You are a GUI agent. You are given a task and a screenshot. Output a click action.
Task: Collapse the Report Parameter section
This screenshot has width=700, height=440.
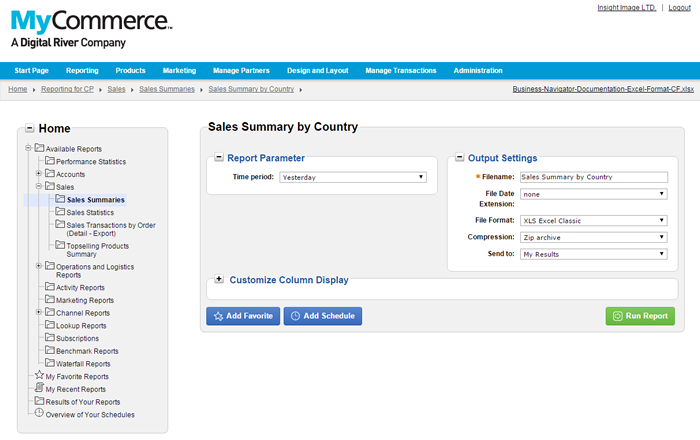(x=219, y=157)
